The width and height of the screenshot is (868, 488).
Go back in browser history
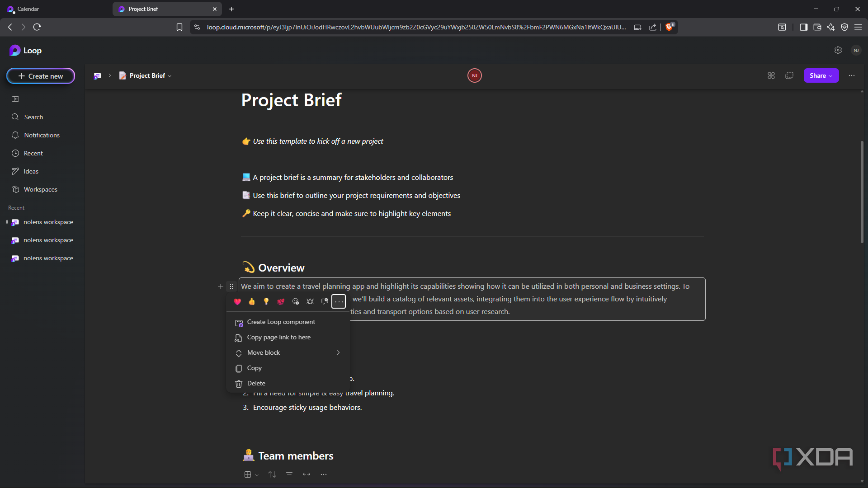pyautogui.click(x=10, y=27)
